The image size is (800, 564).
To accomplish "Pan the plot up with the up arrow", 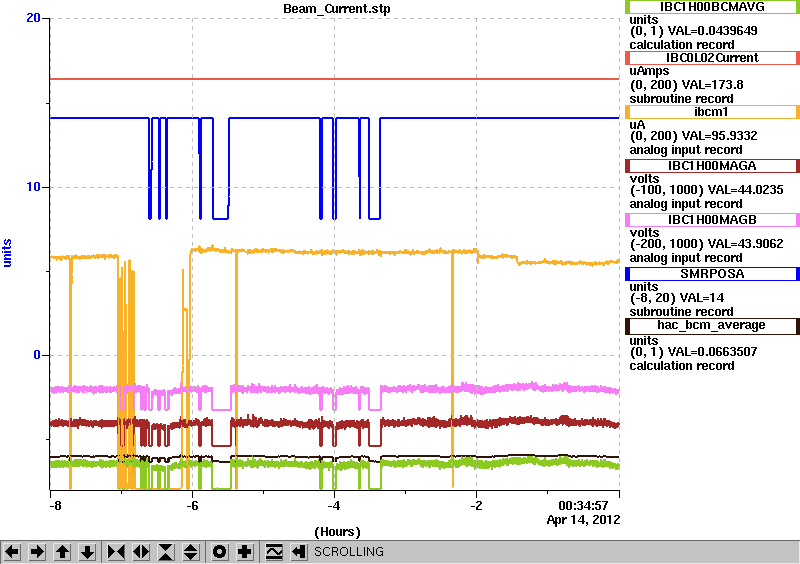I will [x=62, y=552].
